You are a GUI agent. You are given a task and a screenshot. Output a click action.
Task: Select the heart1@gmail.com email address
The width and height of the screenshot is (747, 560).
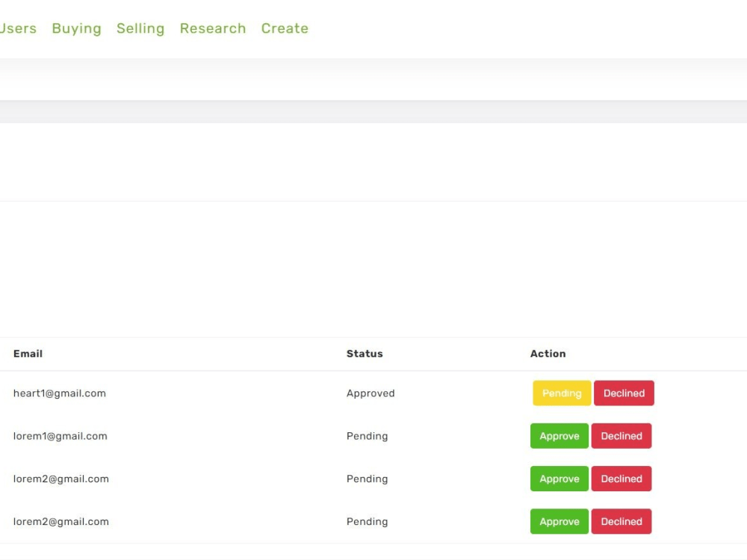tap(59, 393)
